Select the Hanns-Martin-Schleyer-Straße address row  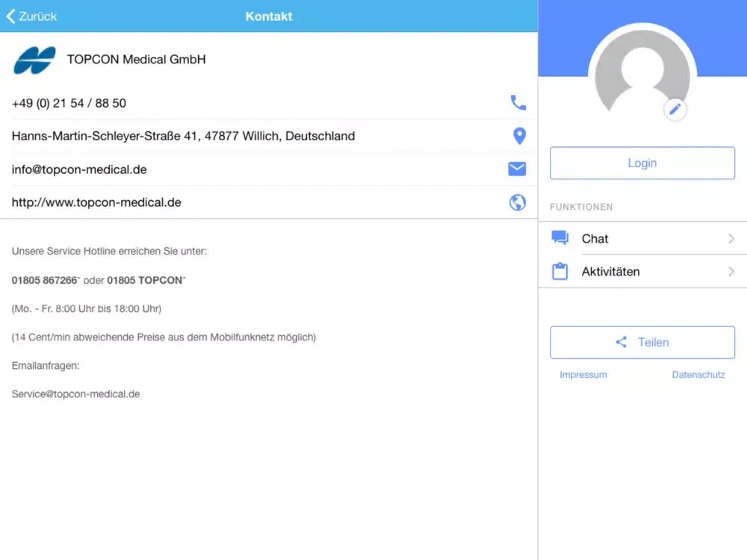[x=269, y=136]
